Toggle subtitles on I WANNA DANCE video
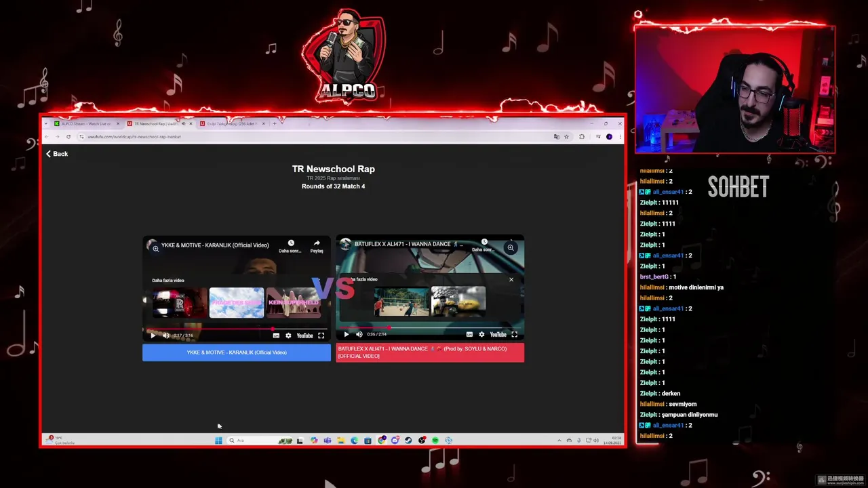 coord(469,334)
